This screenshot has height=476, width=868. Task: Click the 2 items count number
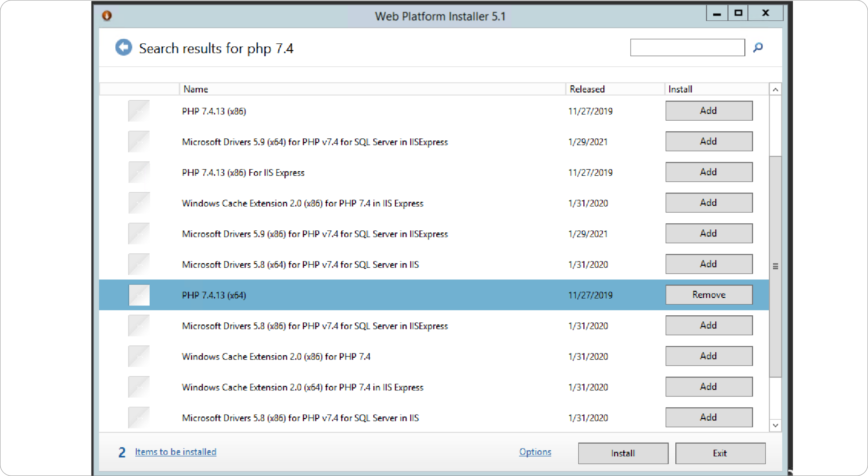pyautogui.click(x=122, y=452)
